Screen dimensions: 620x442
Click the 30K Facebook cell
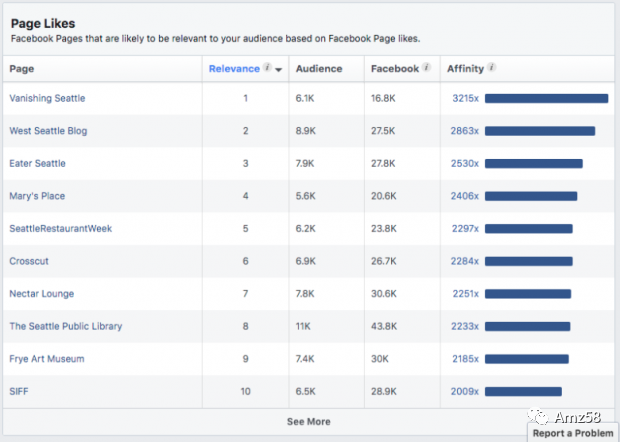click(380, 359)
